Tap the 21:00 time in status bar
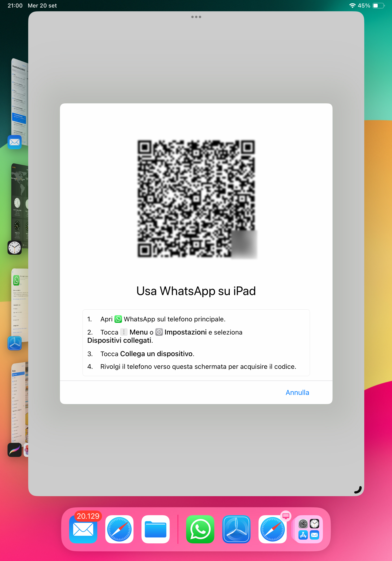The image size is (392, 561). point(15,5)
